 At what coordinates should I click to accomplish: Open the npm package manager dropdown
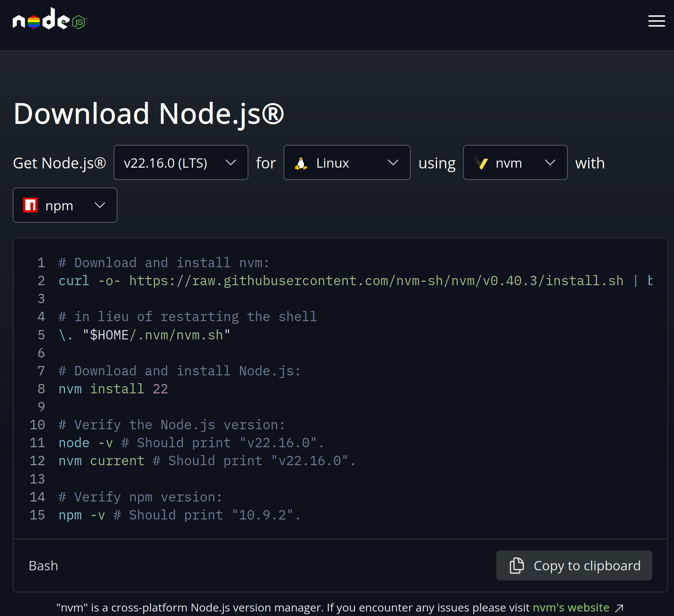pyautogui.click(x=65, y=205)
